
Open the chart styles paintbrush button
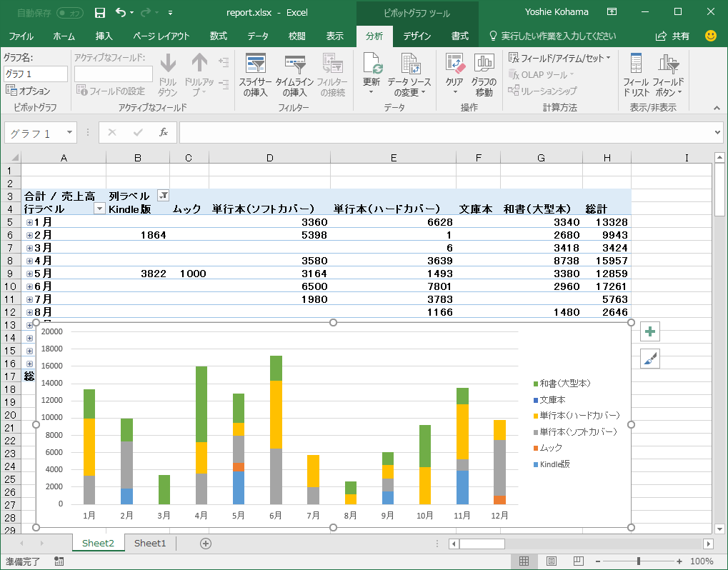[x=649, y=359]
